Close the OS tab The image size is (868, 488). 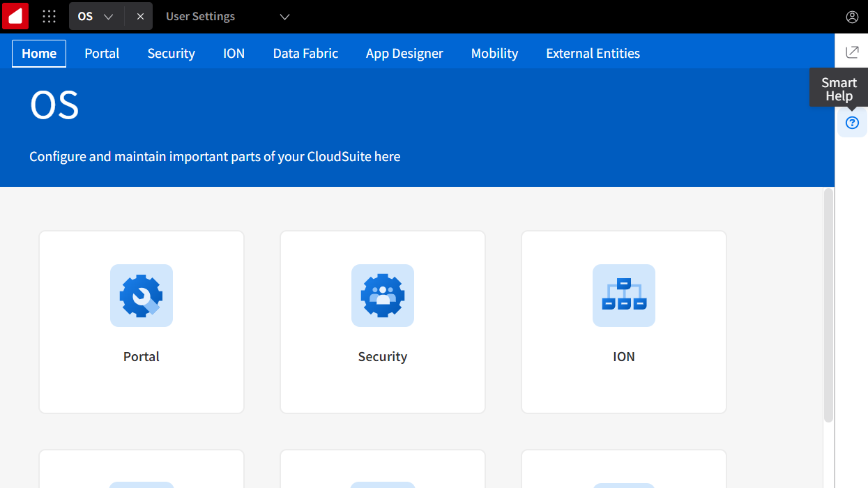(140, 17)
